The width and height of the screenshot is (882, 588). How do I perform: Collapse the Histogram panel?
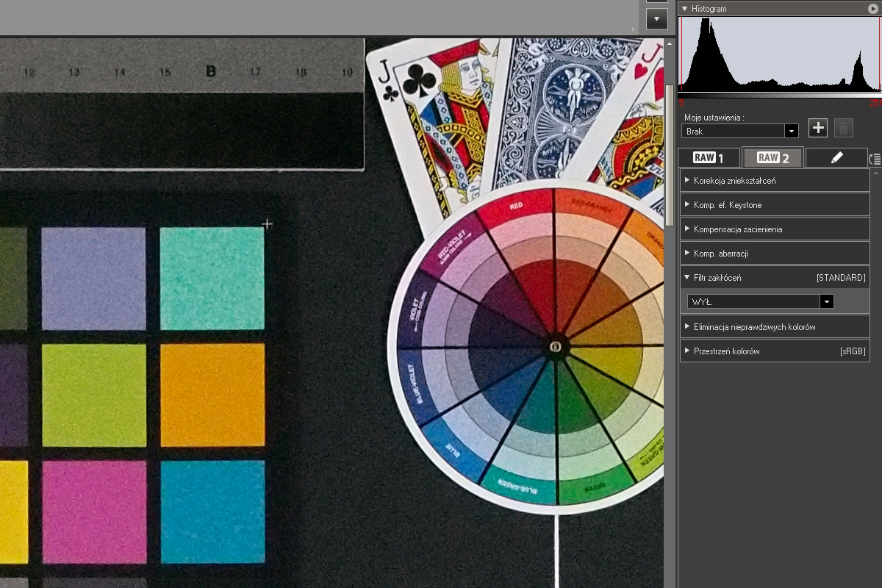685,9
